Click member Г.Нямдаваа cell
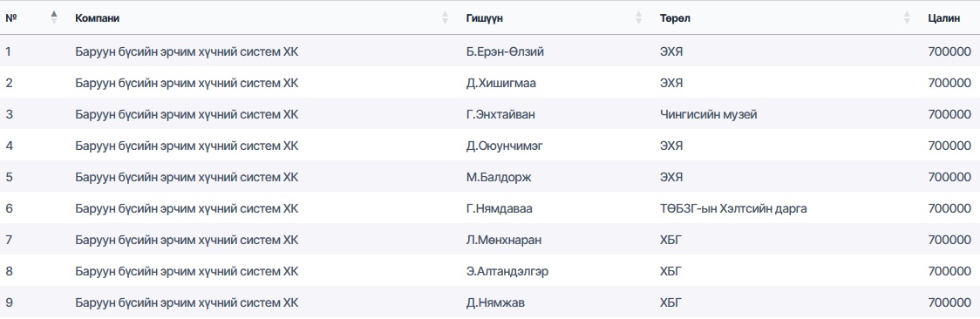 coord(500,208)
